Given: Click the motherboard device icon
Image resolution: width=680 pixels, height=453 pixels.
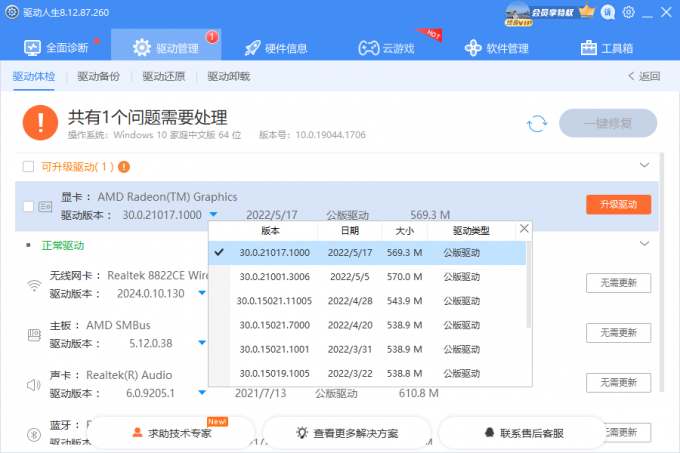Looking at the screenshot, I should pyautogui.click(x=34, y=335).
